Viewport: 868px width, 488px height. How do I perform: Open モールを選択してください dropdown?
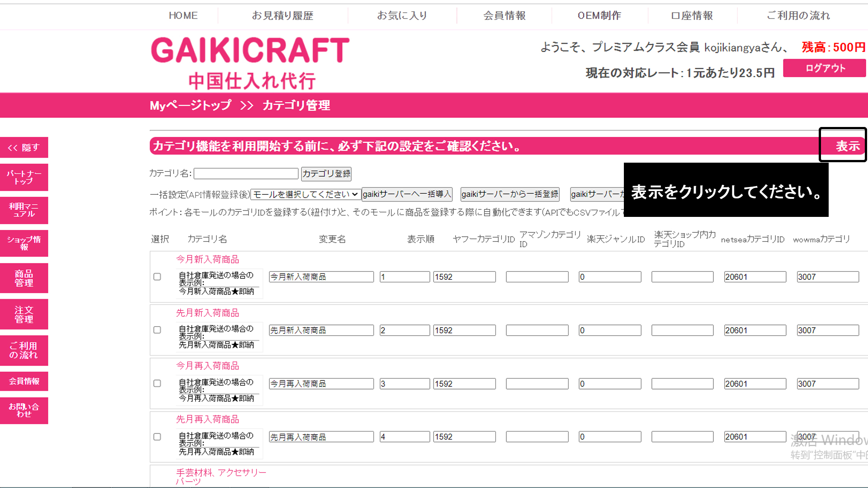(306, 194)
